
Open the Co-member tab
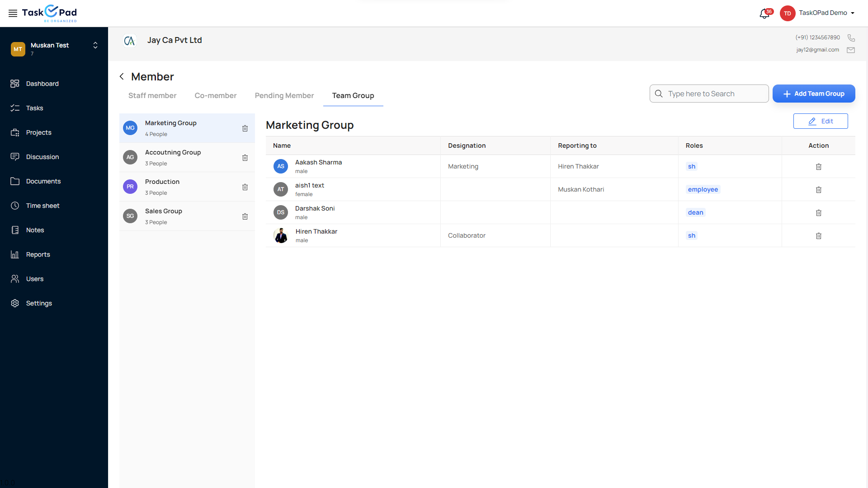click(x=215, y=95)
